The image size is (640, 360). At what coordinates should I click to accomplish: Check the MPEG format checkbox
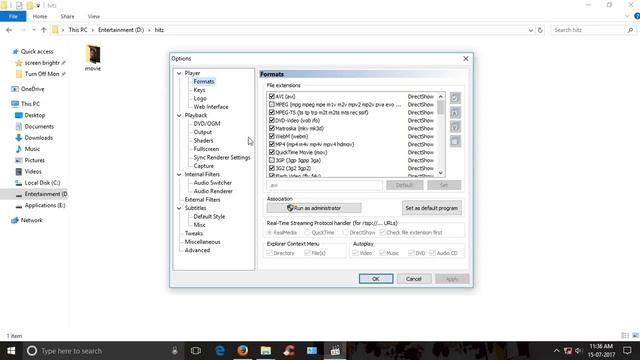pos(272,104)
